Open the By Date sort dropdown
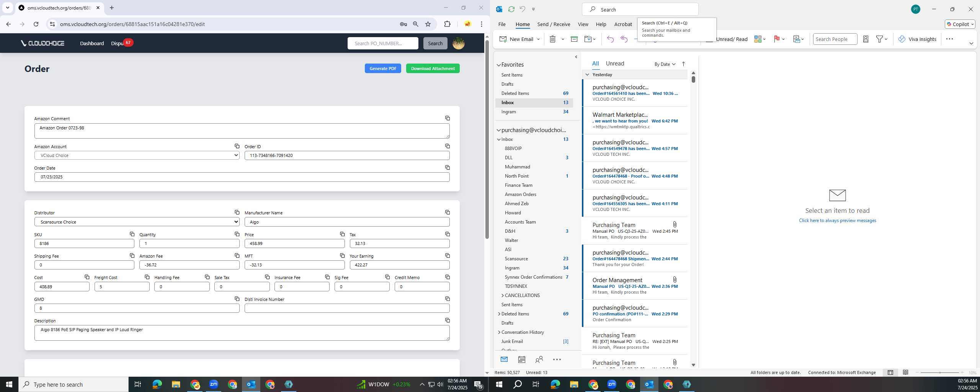The width and height of the screenshot is (980, 392). 665,64
